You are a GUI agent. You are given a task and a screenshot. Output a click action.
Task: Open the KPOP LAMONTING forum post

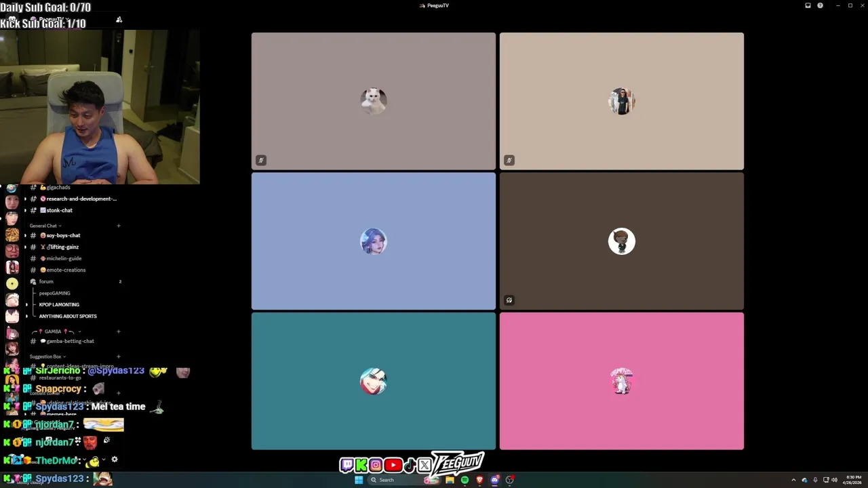[59, 304]
